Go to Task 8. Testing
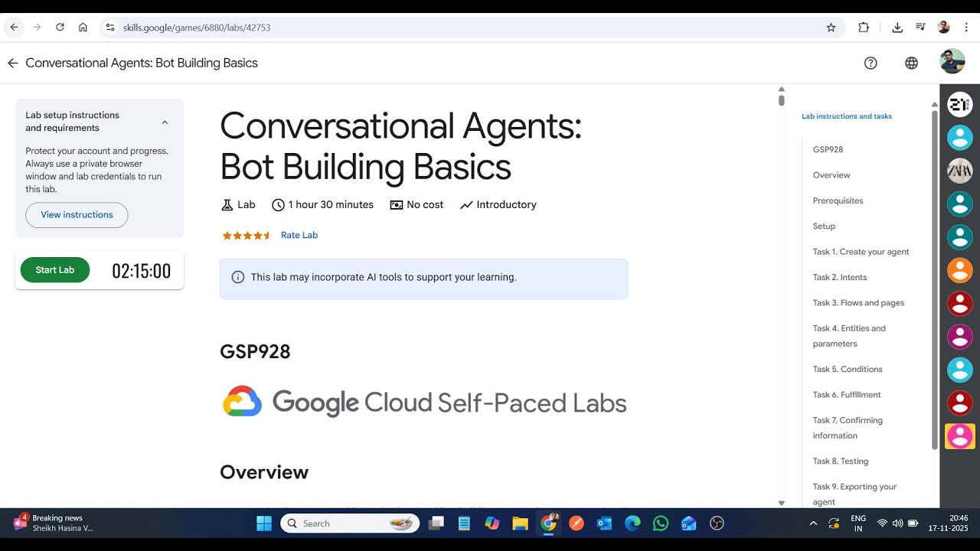Screen dimensions: 980x551 tap(840, 461)
